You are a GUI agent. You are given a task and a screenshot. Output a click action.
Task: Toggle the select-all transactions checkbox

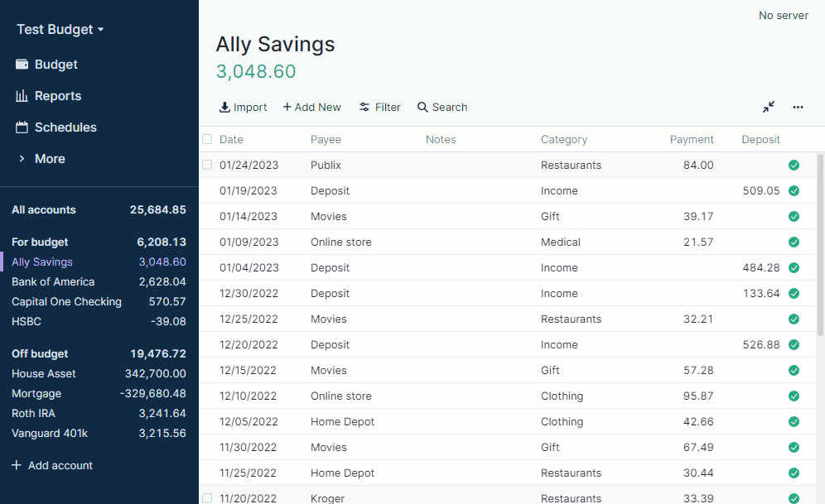click(207, 139)
